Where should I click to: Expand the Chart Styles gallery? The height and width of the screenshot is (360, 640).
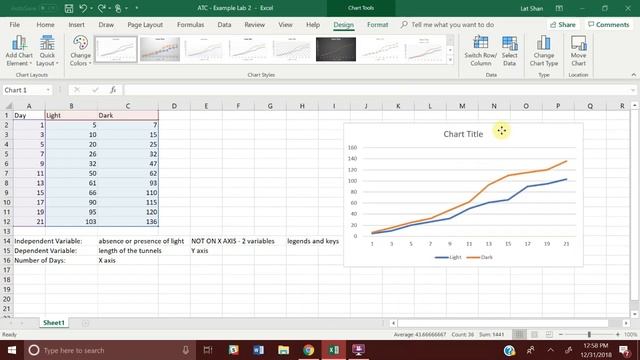point(450,60)
